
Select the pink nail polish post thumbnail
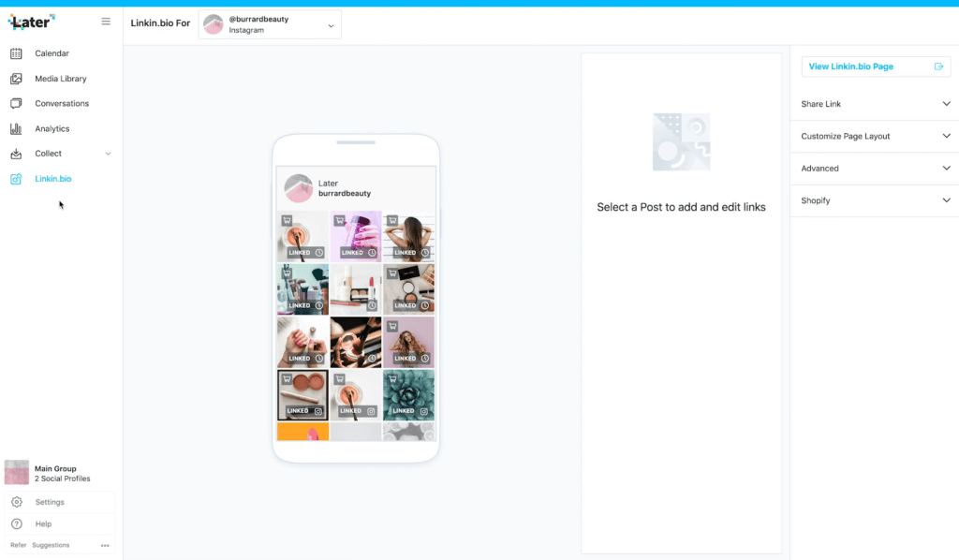(x=356, y=237)
